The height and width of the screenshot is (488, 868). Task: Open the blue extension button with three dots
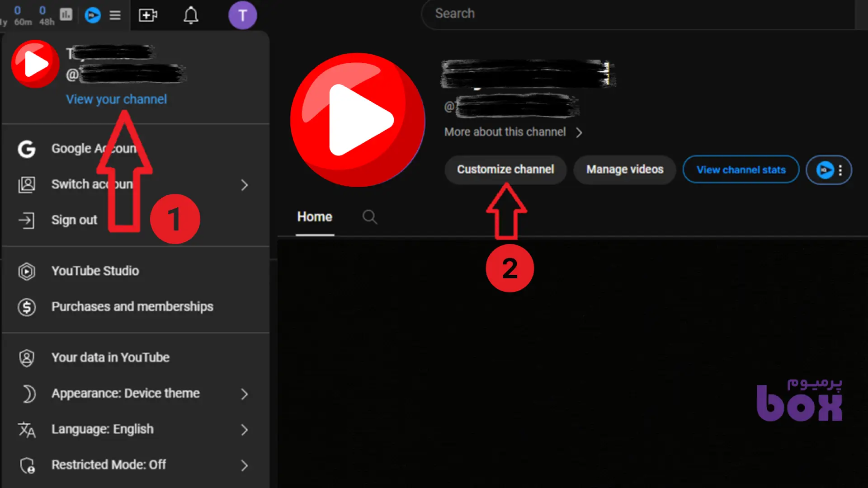(829, 170)
